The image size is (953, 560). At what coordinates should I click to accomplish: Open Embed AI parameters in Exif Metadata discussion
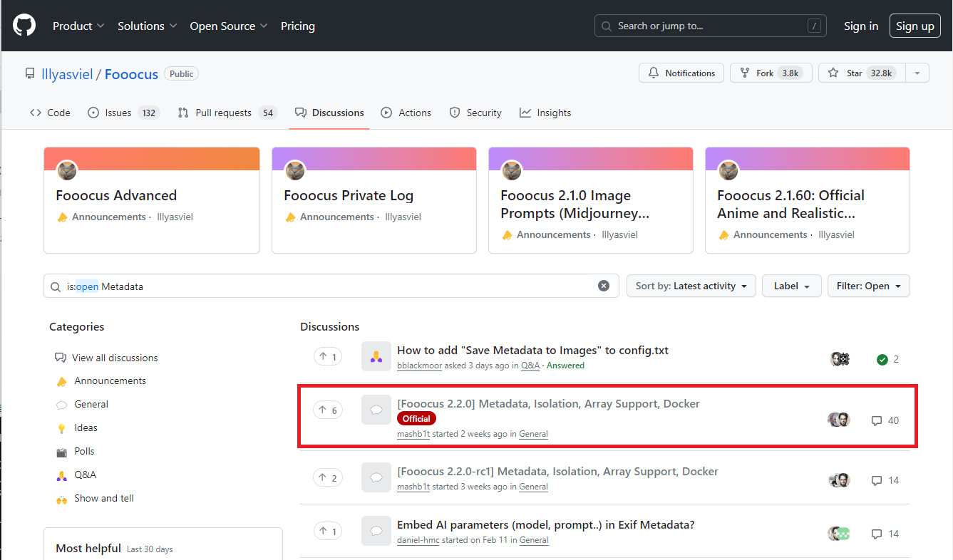click(545, 524)
